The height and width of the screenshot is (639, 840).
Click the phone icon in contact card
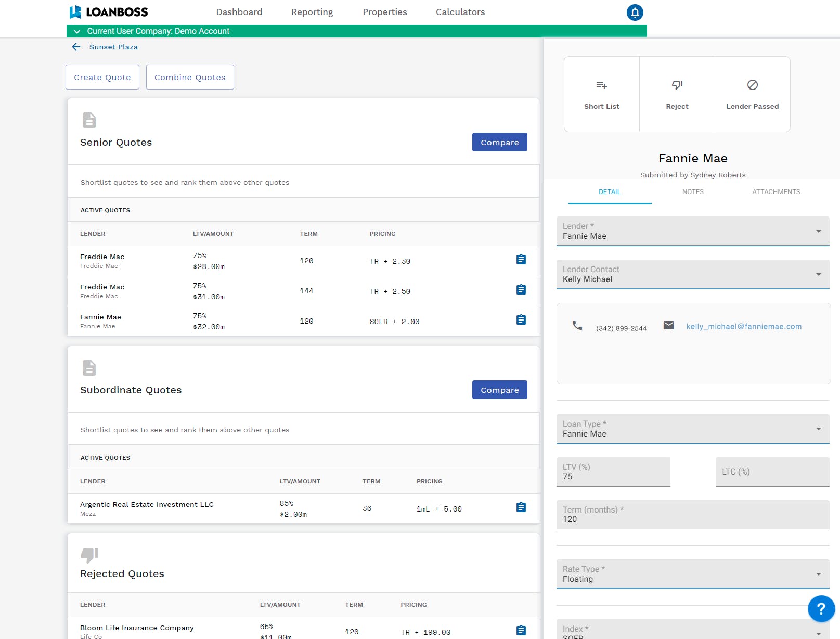(577, 325)
